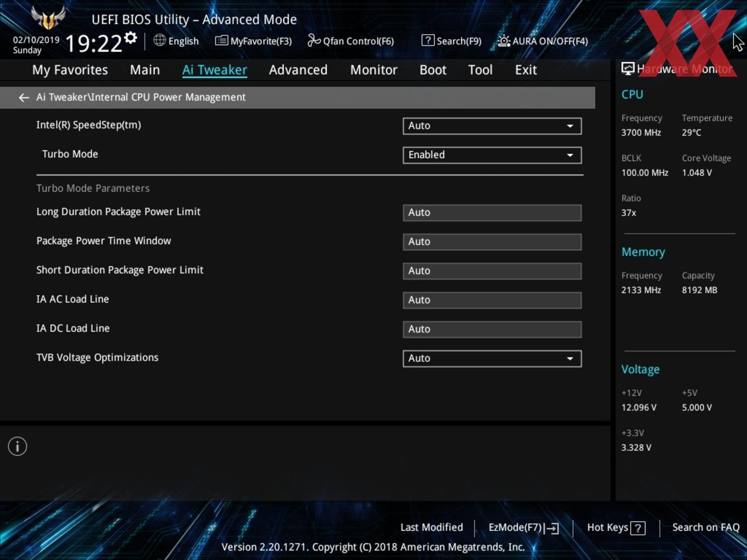Screen dimensions: 747x560
Task: Open MyFavorite(F3)
Action: [253, 41]
